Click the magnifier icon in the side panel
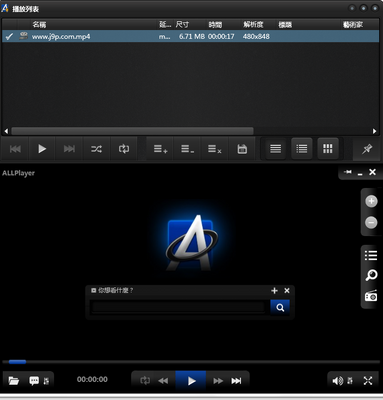This screenshot has height=400, width=383. tap(371, 275)
